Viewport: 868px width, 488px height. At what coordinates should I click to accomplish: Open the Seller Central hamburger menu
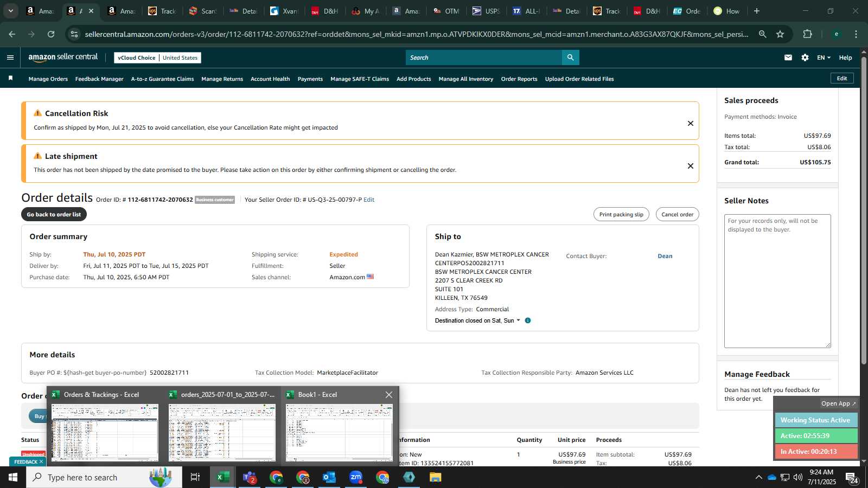(10, 57)
